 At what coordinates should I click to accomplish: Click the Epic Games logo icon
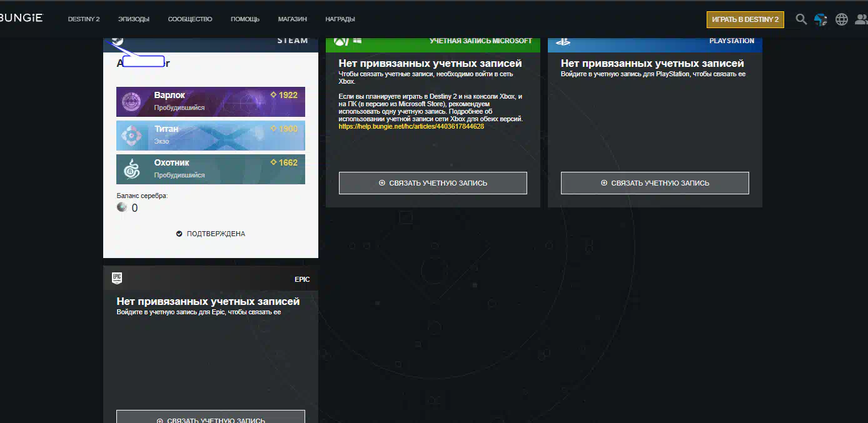[116, 278]
